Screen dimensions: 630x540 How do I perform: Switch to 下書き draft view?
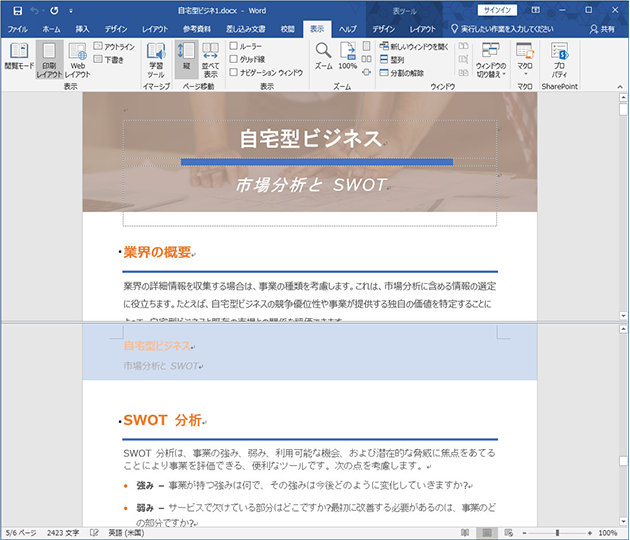click(109, 59)
